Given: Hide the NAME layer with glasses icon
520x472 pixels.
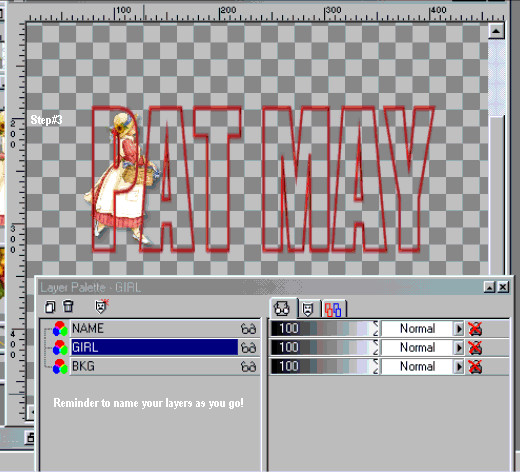Looking at the screenshot, I should tap(248, 329).
